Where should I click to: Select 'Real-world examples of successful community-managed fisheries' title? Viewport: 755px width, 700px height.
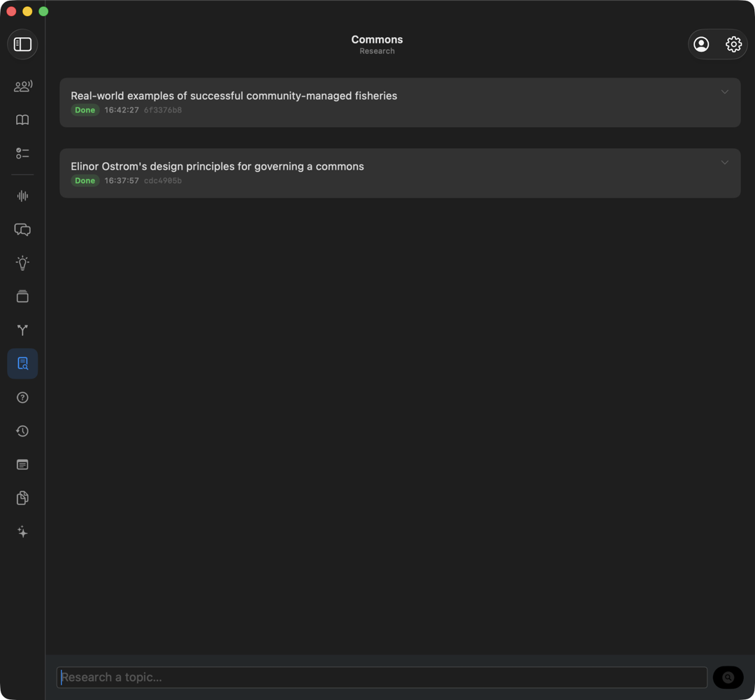[x=234, y=96]
